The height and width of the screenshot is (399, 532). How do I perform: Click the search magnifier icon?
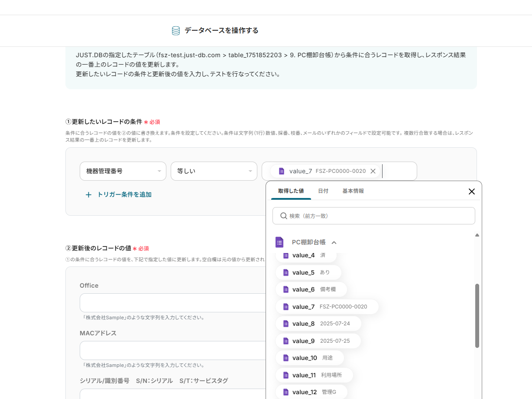pyautogui.click(x=284, y=216)
